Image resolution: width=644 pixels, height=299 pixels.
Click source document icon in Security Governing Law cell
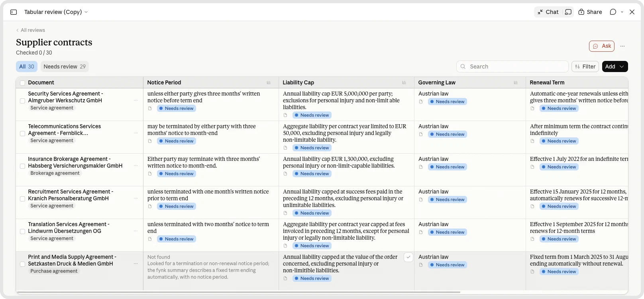[x=421, y=102]
